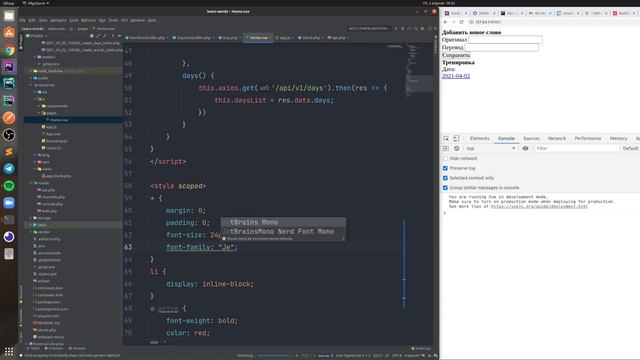The image size is (640, 360).
Task: Open Project panel settings gear
Action: (x=113, y=36)
